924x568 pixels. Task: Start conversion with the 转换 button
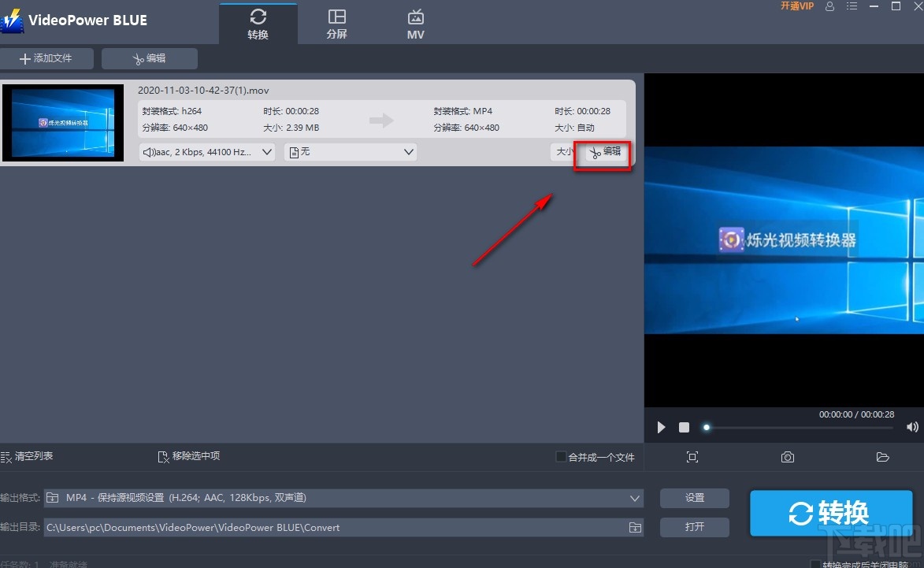coord(831,512)
